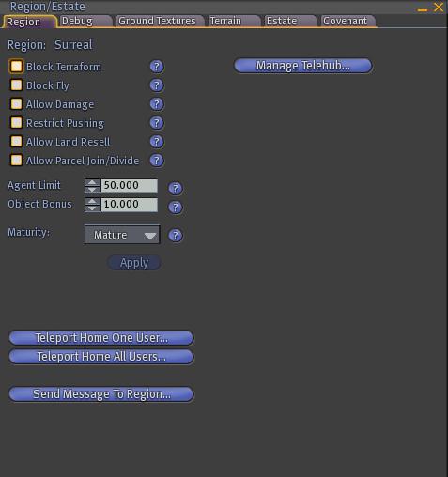This screenshot has height=477, width=448.
Task: Switch to the Ground Textures tab
Action: pyautogui.click(x=158, y=21)
